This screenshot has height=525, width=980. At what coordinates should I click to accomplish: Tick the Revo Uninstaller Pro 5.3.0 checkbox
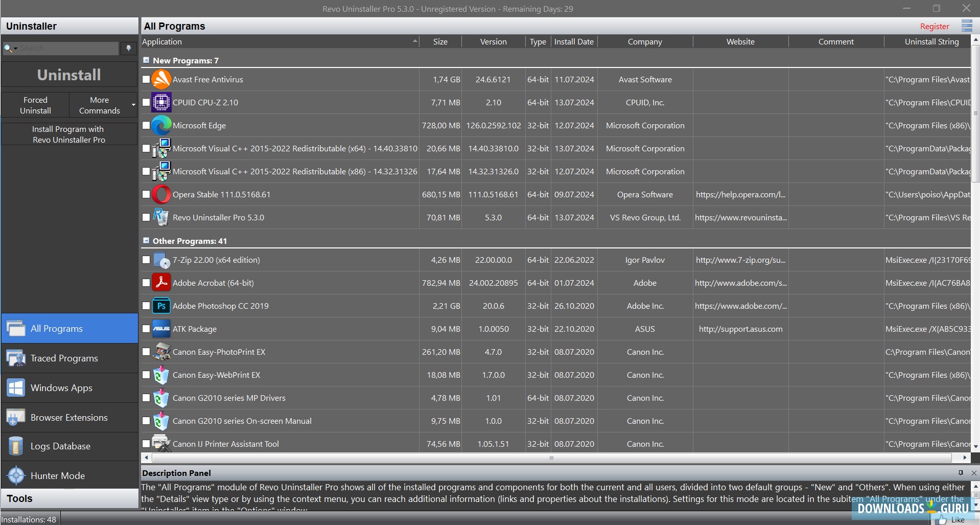[146, 217]
